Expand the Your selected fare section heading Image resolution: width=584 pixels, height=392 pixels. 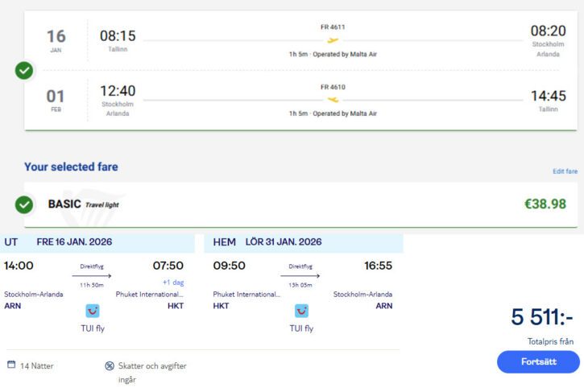(71, 167)
